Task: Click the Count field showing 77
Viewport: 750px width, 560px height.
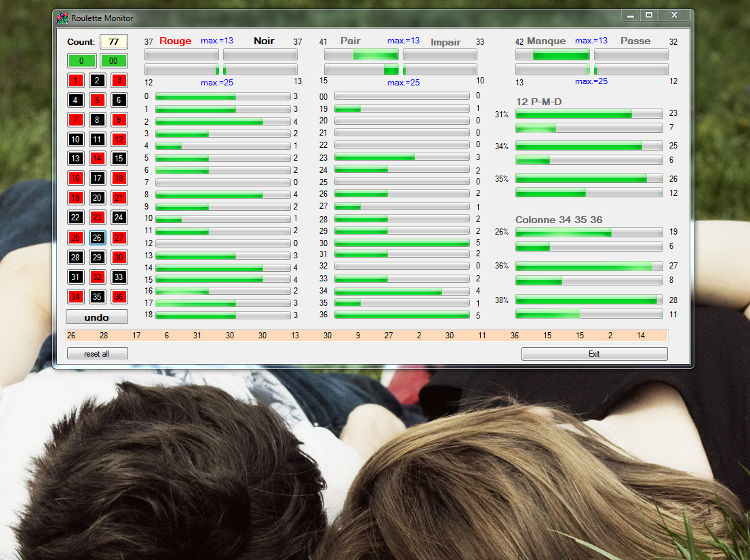Action: (113, 41)
